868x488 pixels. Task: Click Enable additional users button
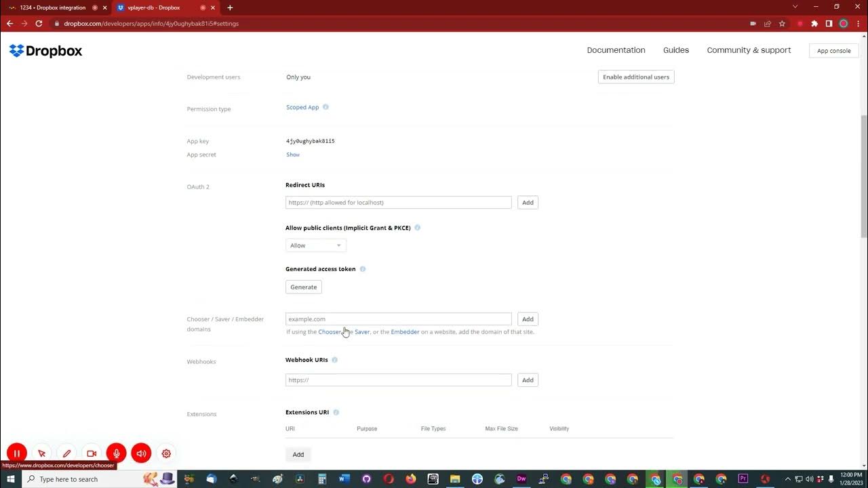click(x=636, y=77)
